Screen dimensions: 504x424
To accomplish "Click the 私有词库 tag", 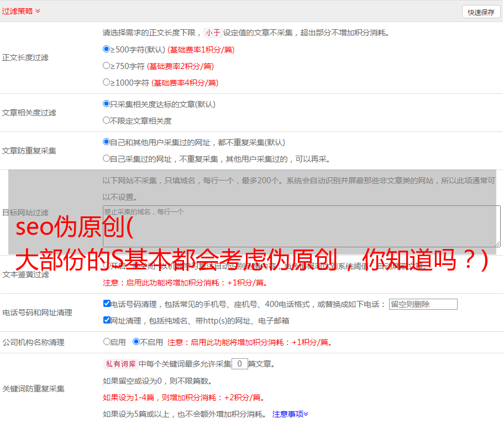I will tap(120, 364).
